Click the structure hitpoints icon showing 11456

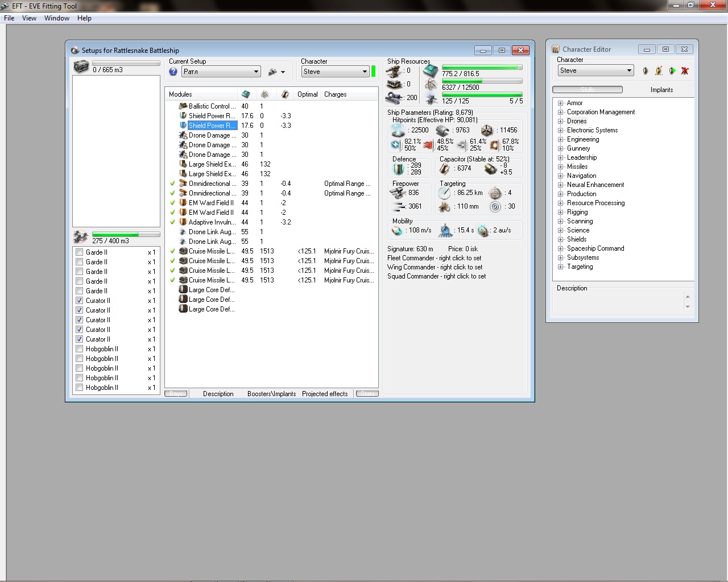click(487, 131)
